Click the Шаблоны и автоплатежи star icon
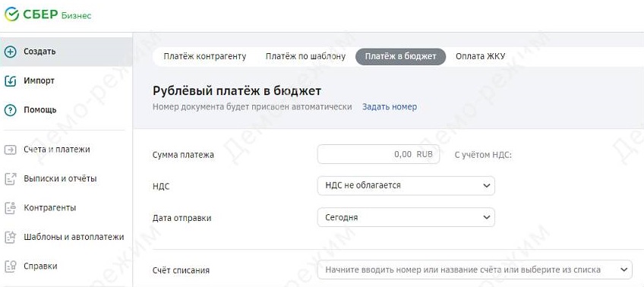This screenshot has height=287, width=644. click(11, 238)
